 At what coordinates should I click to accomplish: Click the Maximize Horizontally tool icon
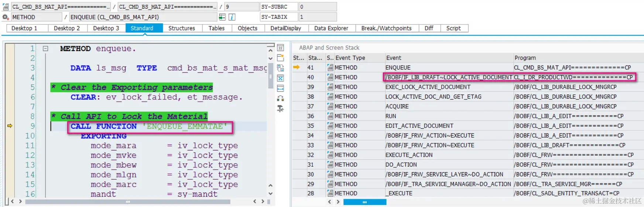[x=281, y=88]
